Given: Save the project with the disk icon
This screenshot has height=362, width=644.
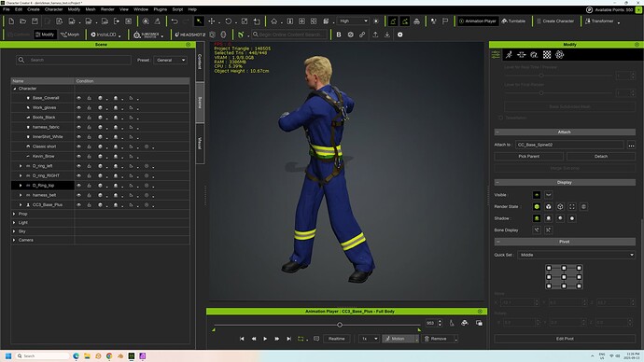Looking at the screenshot, I should pyautogui.click(x=35, y=21).
